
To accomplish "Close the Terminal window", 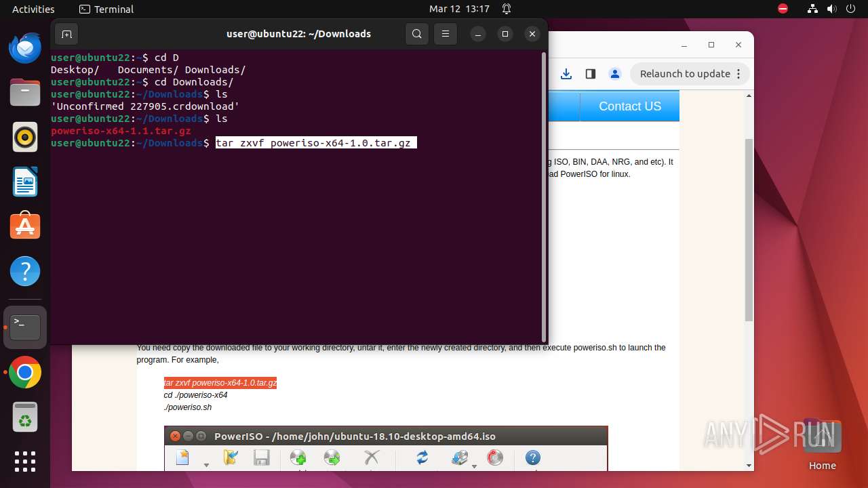I will (532, 34).
